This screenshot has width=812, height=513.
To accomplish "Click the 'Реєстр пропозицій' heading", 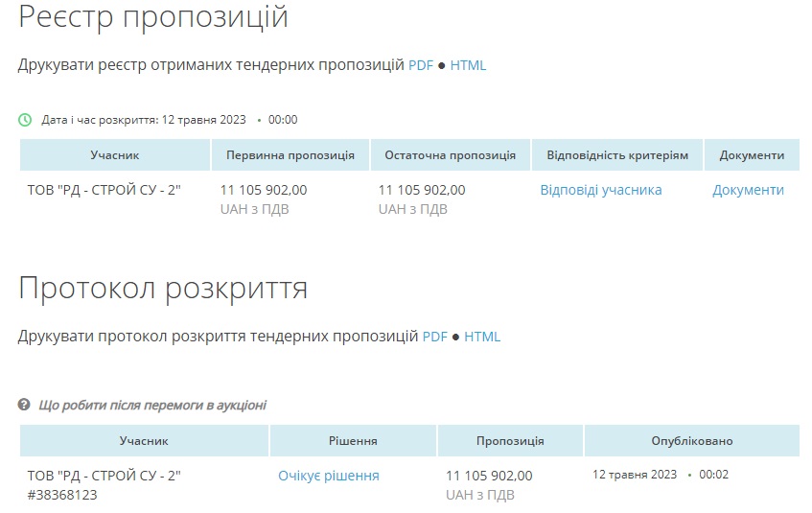I will tap(153, 16).
